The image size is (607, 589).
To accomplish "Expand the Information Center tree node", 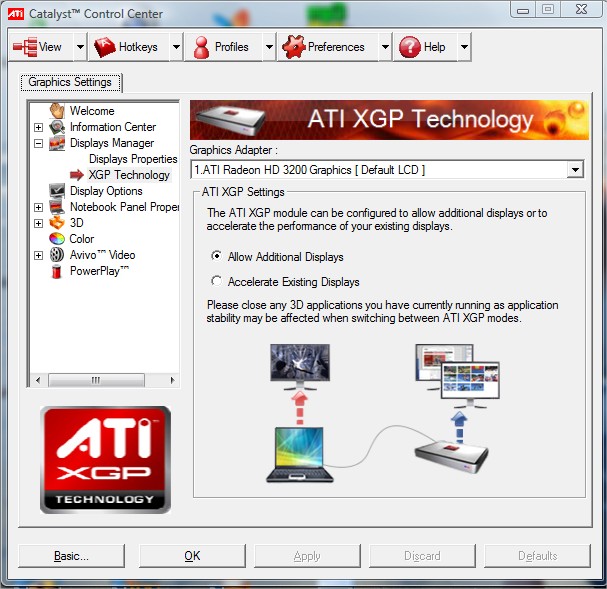I will (38, 127).
